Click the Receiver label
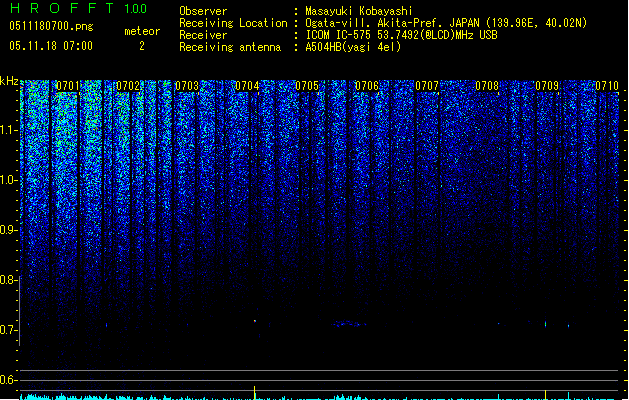629x400 pixels. click(x=203, y=35)
